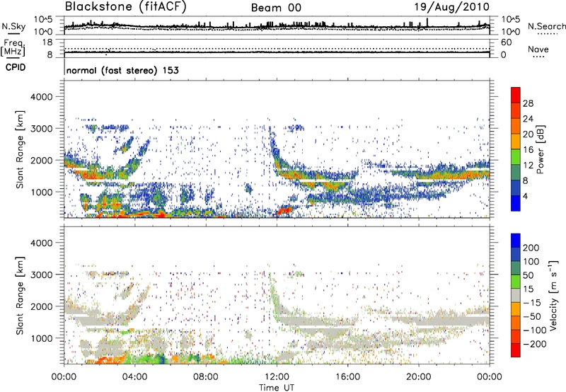
Task: Click the 'Nave' legend label
Action: click(x=538, y=50)
